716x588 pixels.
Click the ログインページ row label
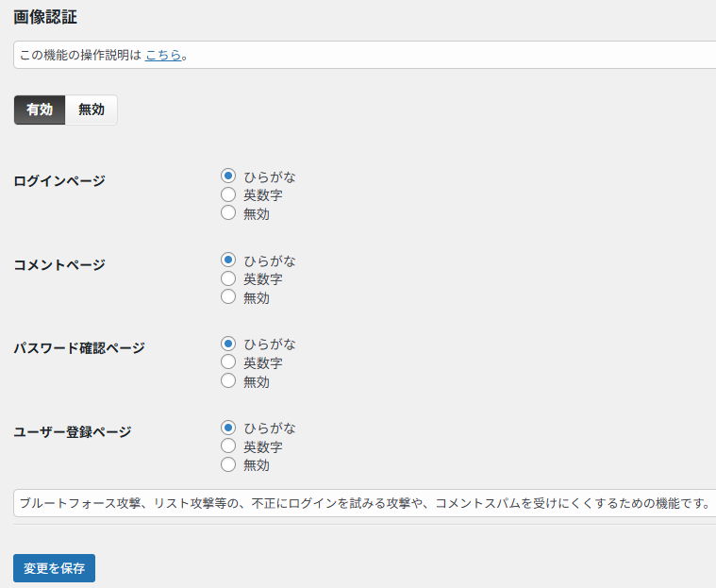point(59,180)
